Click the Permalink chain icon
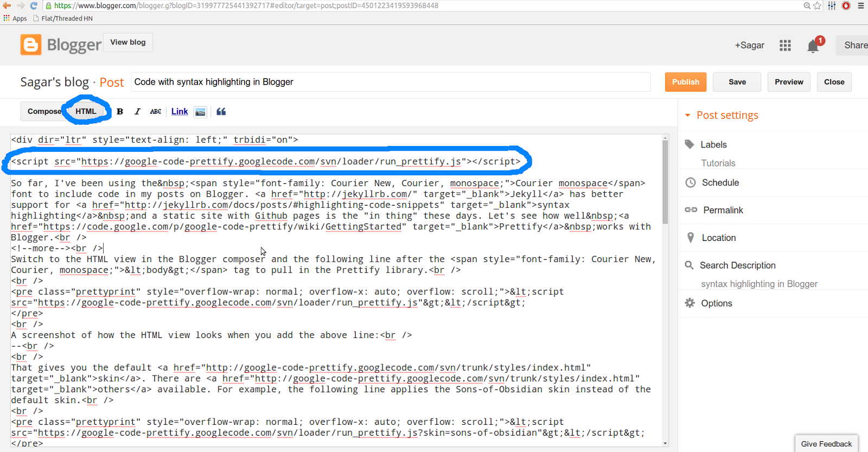This screenshot has height=452, width=868. (691, 209)
